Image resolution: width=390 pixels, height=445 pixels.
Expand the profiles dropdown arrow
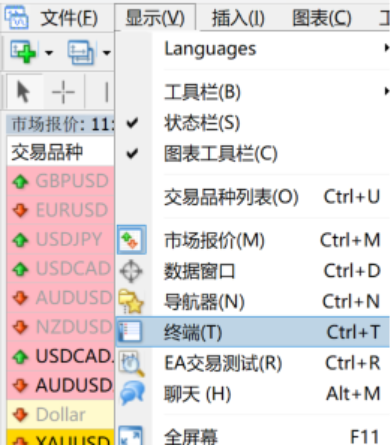(106, 52)
